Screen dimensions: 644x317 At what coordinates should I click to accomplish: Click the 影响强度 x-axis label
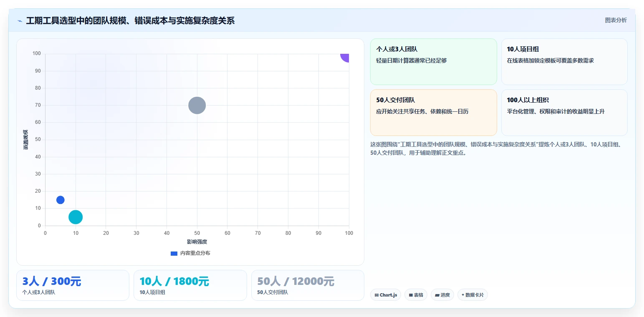click(x=197, y=242)
